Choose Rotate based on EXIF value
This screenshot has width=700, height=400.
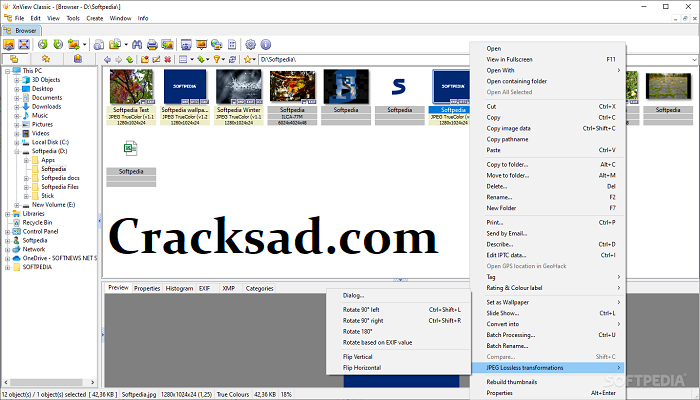coord(401,342)
